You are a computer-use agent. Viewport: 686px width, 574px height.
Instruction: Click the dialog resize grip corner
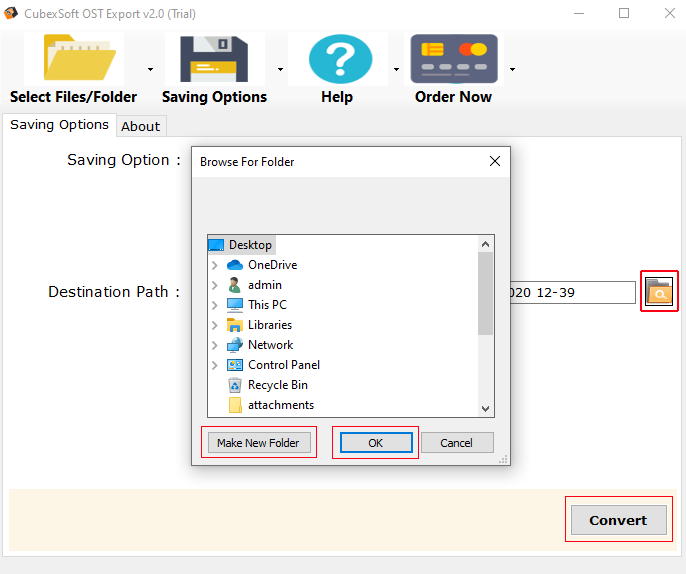point(504,459)
